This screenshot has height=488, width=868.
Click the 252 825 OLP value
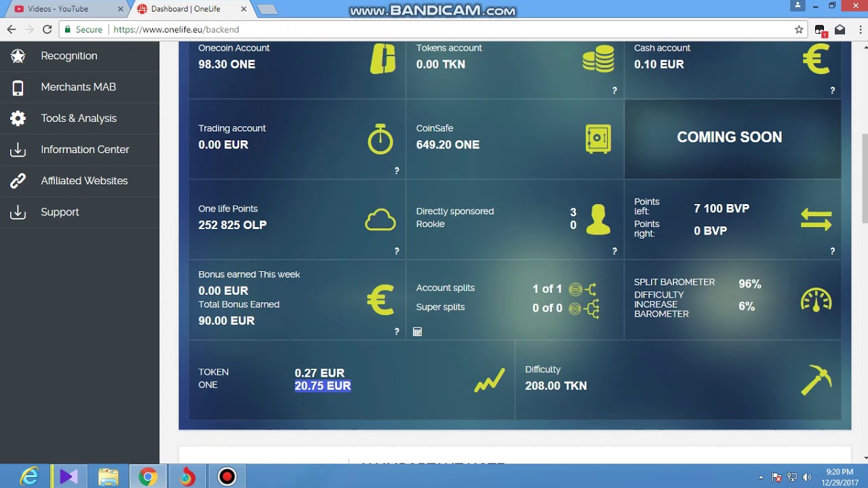pyautogui.click(x=233, y=225)
